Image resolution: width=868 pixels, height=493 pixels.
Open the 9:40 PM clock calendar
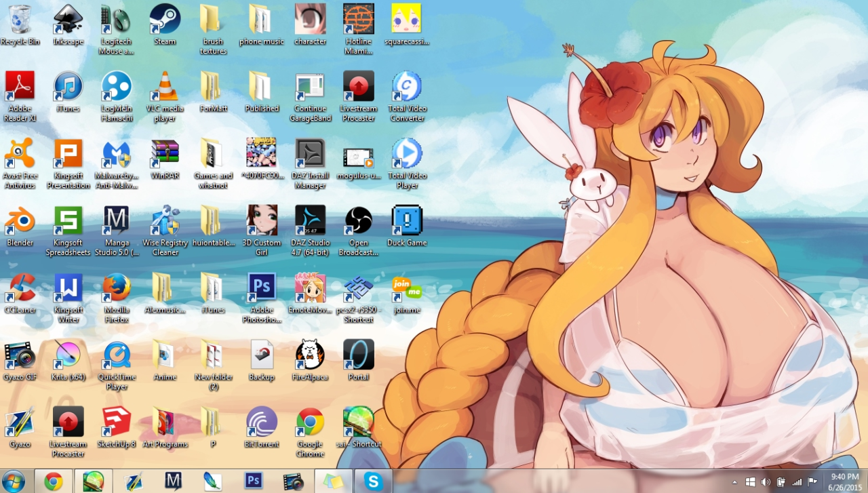coord(844,481)
